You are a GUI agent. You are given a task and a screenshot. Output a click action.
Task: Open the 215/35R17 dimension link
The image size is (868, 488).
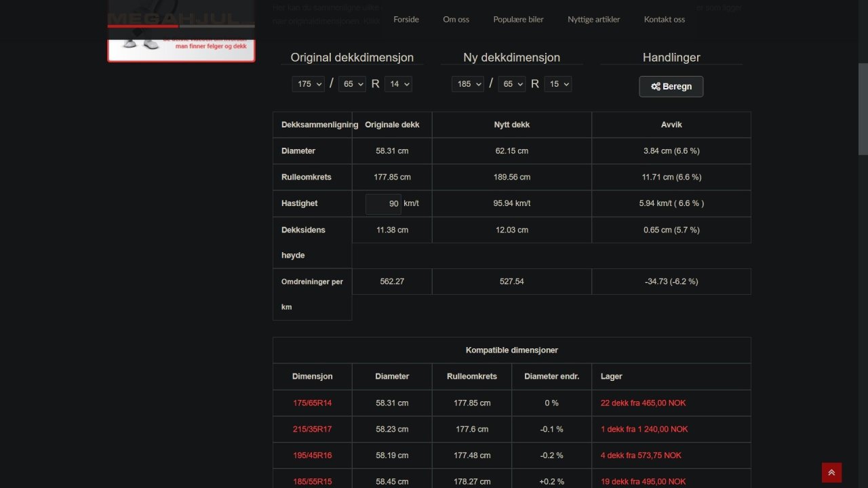tap(312, 429)
